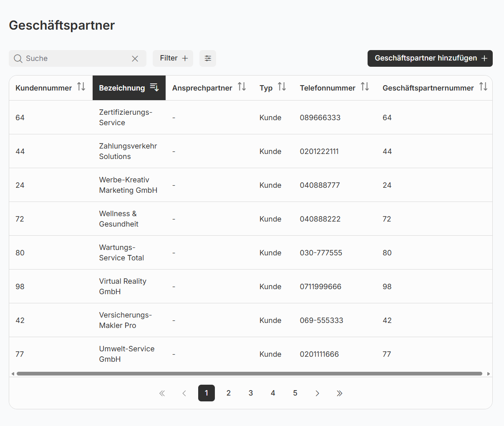This screenshot has height=426, width=504.
Task: Click the previous page chevron
Action: click(184, 393)
